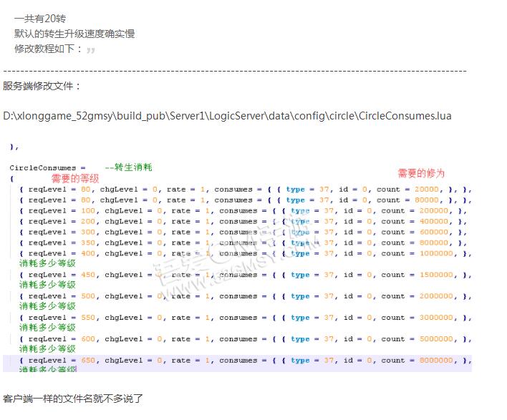Click the CircleConsumes.lua file path text
This screenshot has width=507, height=420.
pos(227,115)
